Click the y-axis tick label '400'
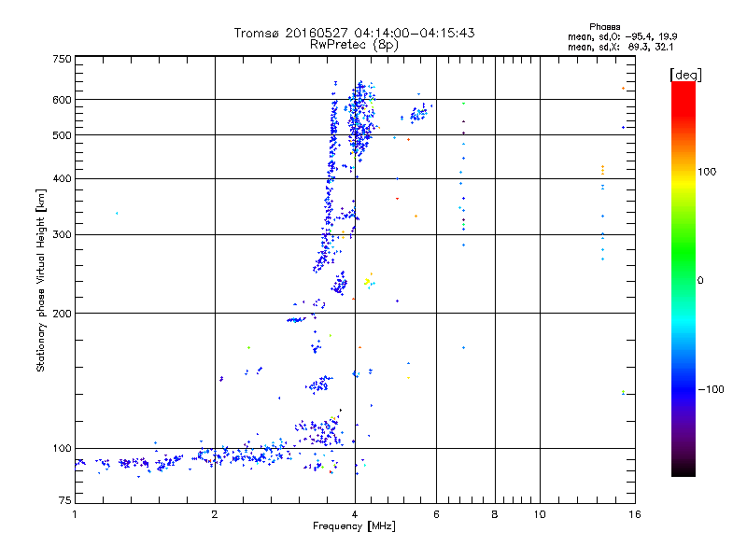 [62, 178]
